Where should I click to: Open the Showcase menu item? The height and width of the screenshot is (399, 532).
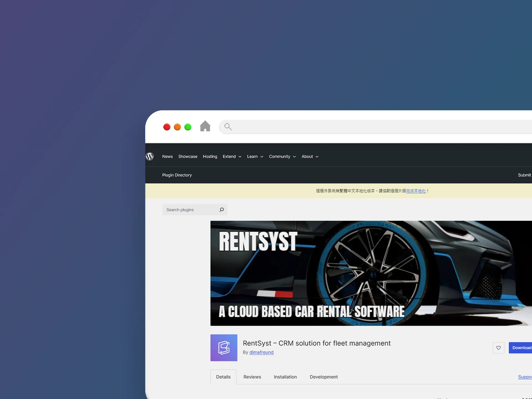tap(188, 157)
